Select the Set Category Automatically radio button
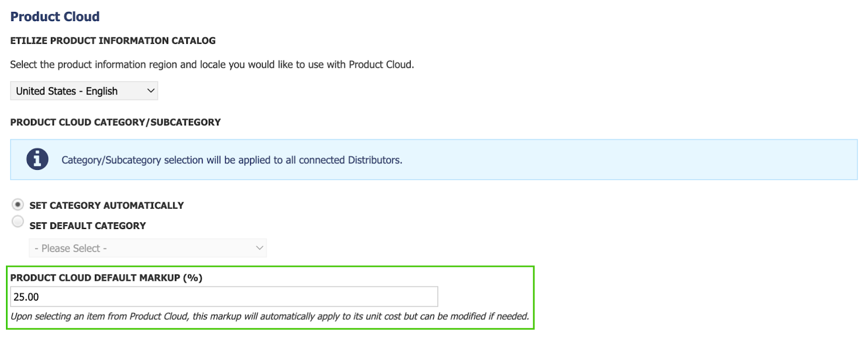This screenshot has width=868, height=338. (18, 205)
